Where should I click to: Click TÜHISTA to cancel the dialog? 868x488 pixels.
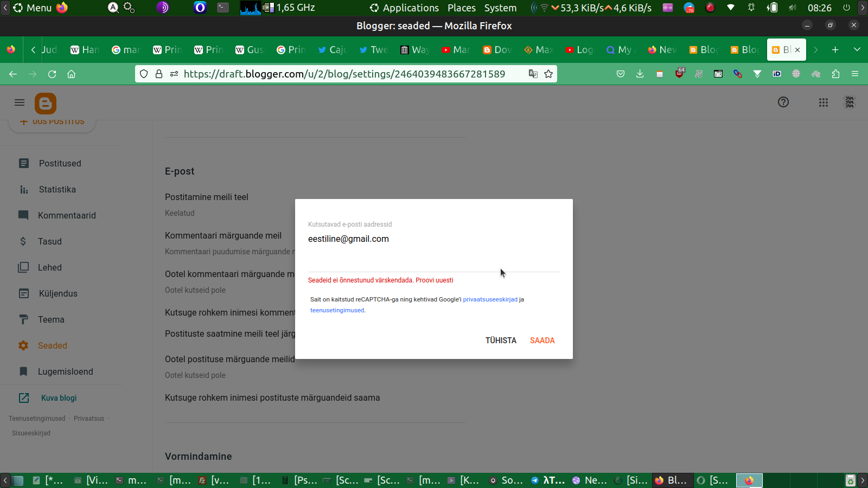(x=501, y=341)
